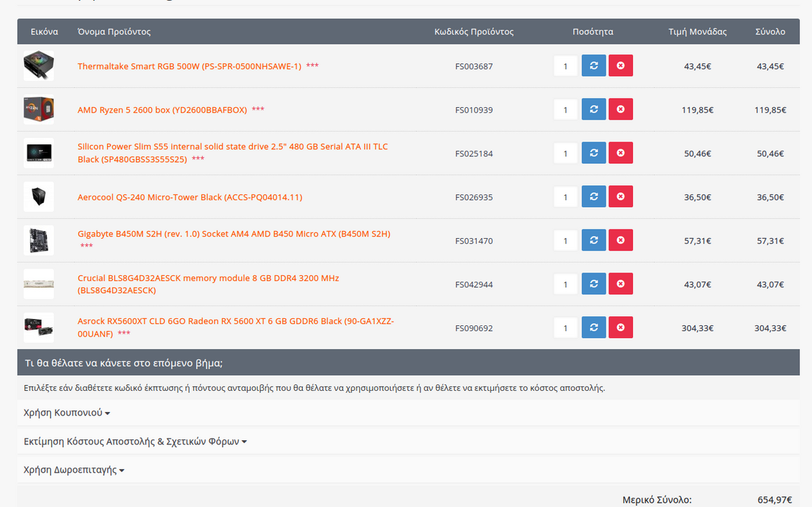Expand Χρήση Δωροεπιταγής section
This screenshot has height=507, width=812.
74,470
